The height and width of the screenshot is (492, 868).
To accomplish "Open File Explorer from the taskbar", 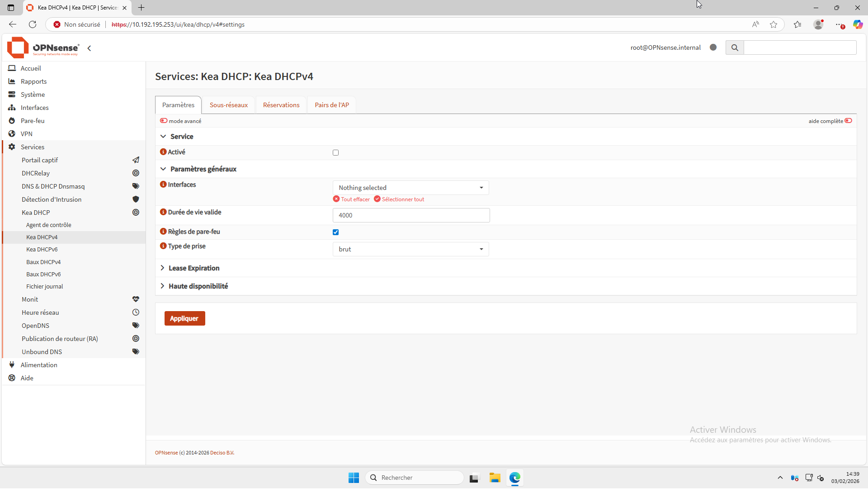I will (495, 478).
